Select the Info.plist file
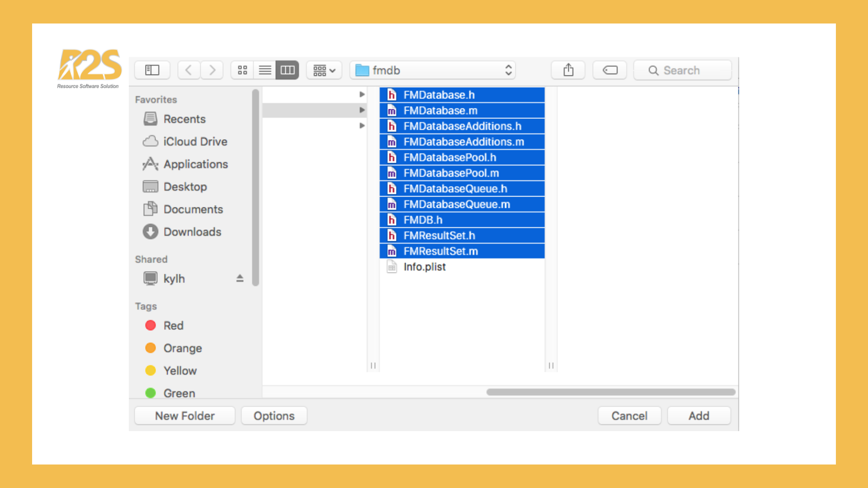 click(x=424, y=267)
